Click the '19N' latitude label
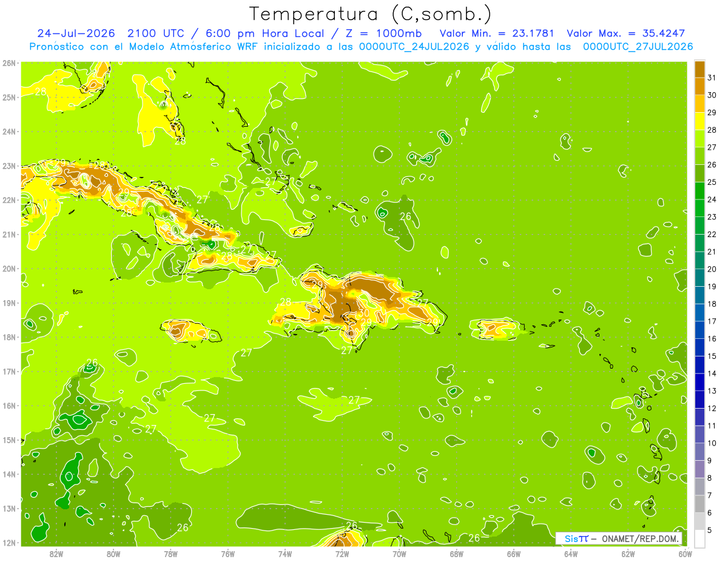 pos(8,303)
